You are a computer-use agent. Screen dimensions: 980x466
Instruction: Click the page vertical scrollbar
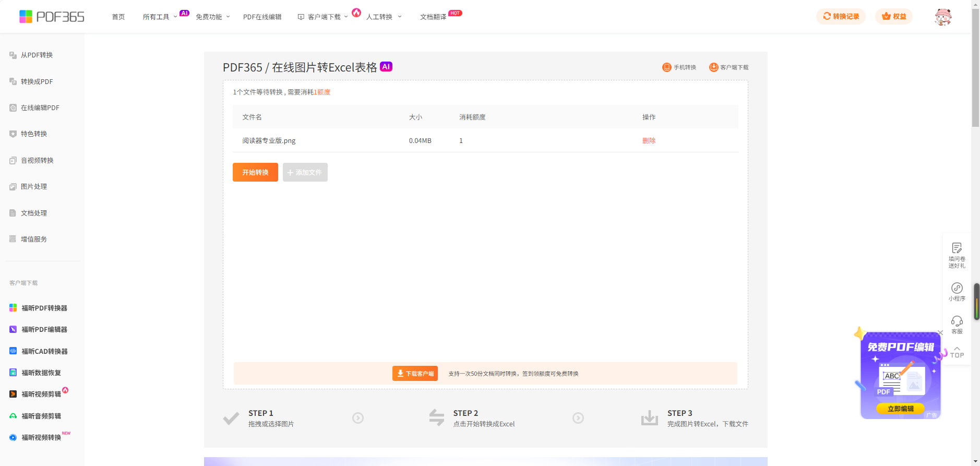click(x=975, y=68)
